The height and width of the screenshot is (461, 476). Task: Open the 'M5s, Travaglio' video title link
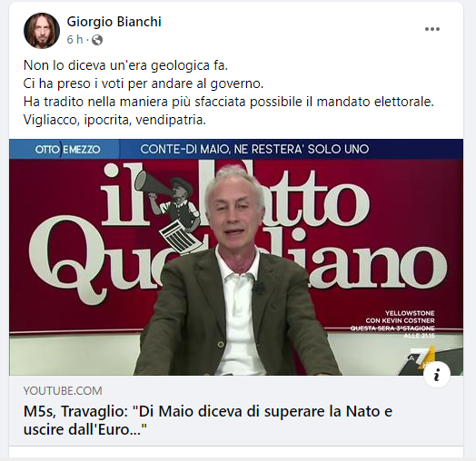pos(208,420)
